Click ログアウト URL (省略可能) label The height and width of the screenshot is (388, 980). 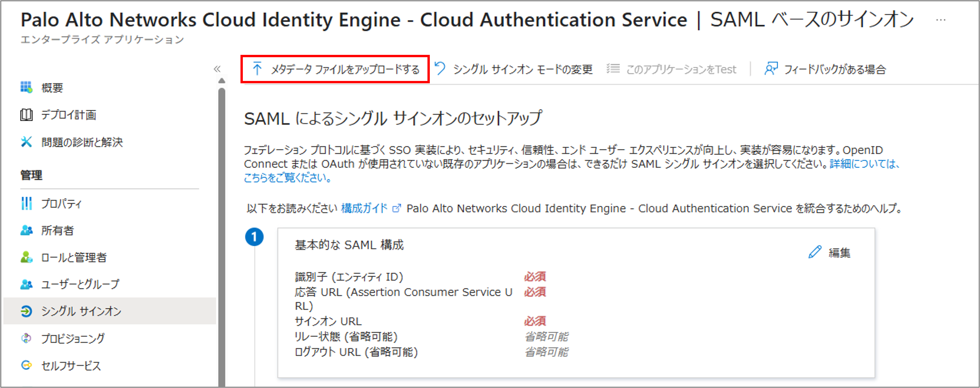tap(356, 352)
